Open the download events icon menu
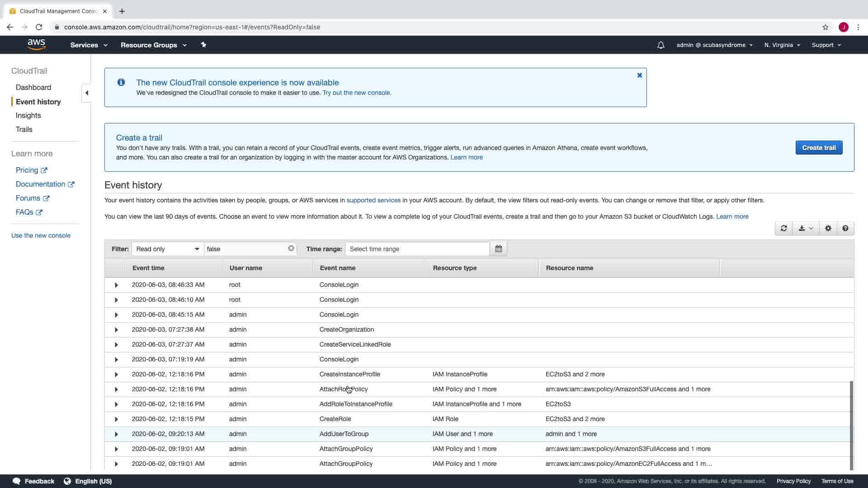868x488 pixels. [806, 229]
